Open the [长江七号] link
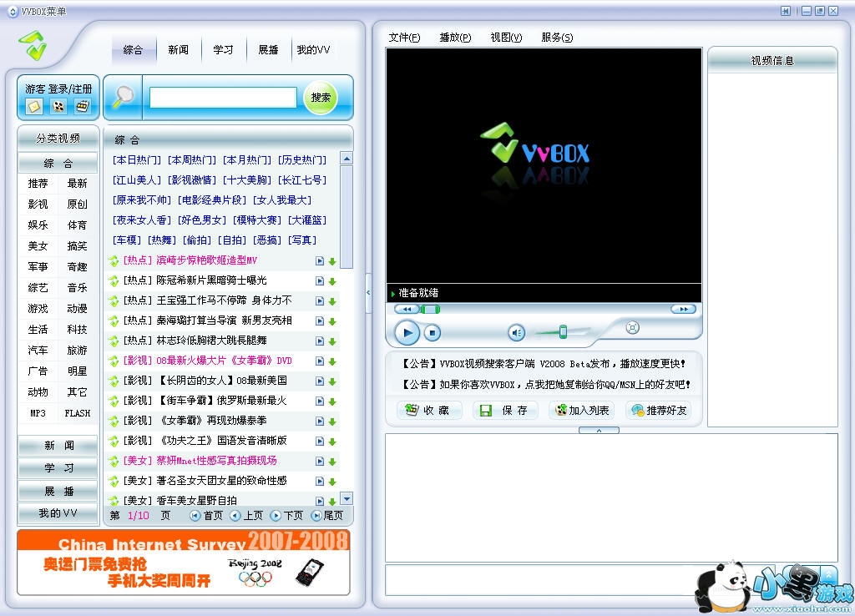This screenshot has width=855, height=616. tap(302, 180)
